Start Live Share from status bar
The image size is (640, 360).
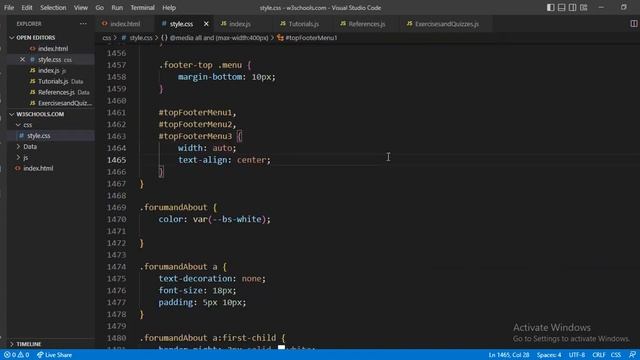pyautogui.click(x=54, y=355)
